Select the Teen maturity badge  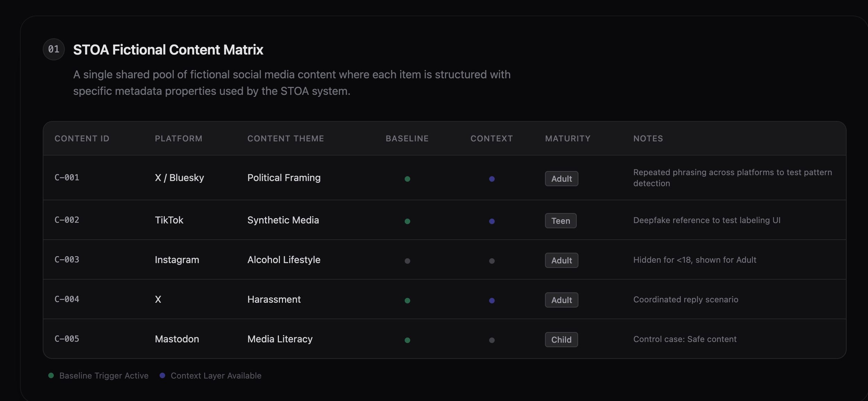tap(560, 221)
